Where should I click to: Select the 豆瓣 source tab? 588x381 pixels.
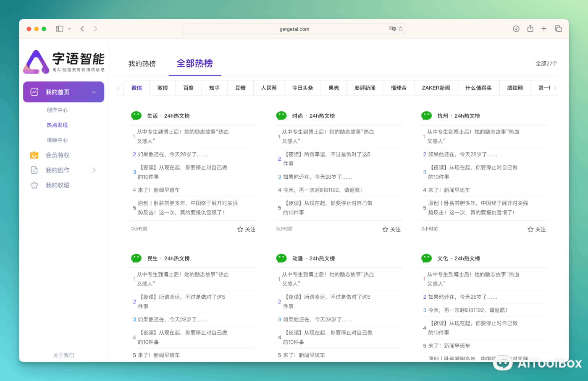(x=240, y=88)
